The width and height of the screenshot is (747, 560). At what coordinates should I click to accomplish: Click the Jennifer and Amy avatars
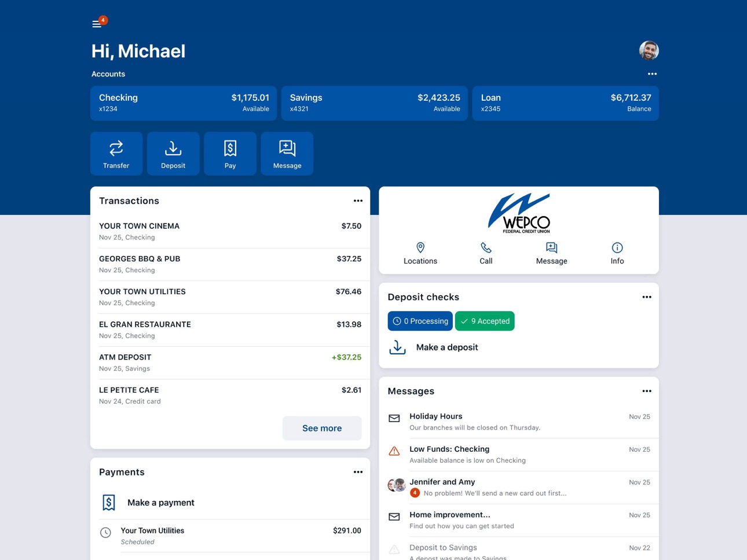(x=397, y=485)
